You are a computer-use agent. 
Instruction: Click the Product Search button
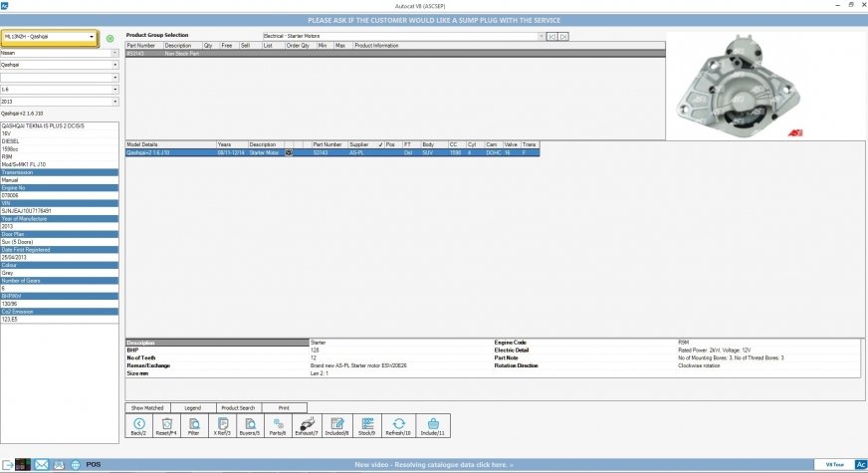tap(238, 408)
